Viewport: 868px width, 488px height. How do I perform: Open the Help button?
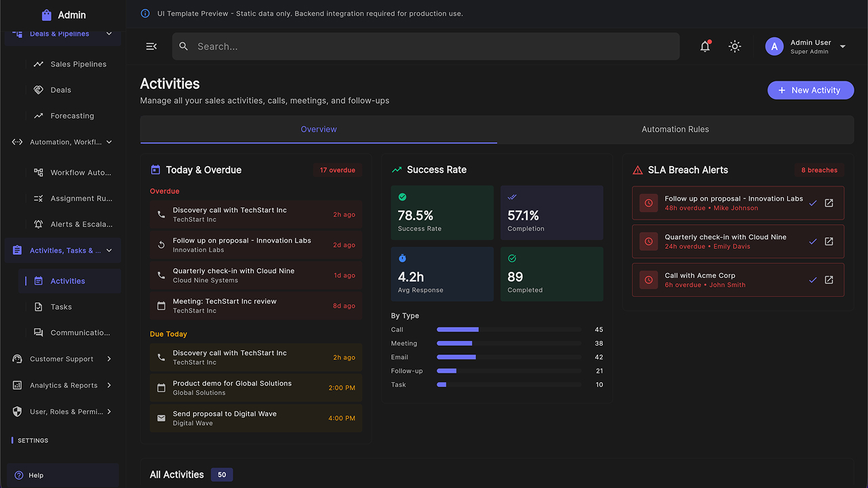[x=62, y=476]
